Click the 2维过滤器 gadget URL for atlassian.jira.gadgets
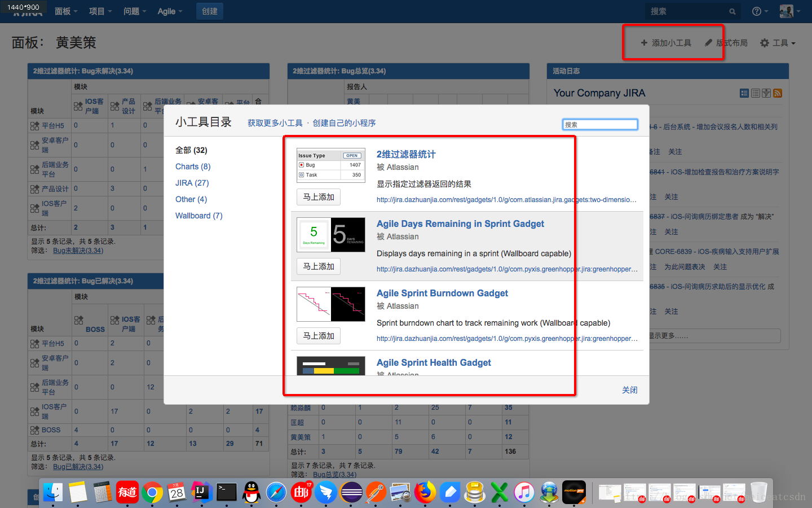 tap(506, 200)
